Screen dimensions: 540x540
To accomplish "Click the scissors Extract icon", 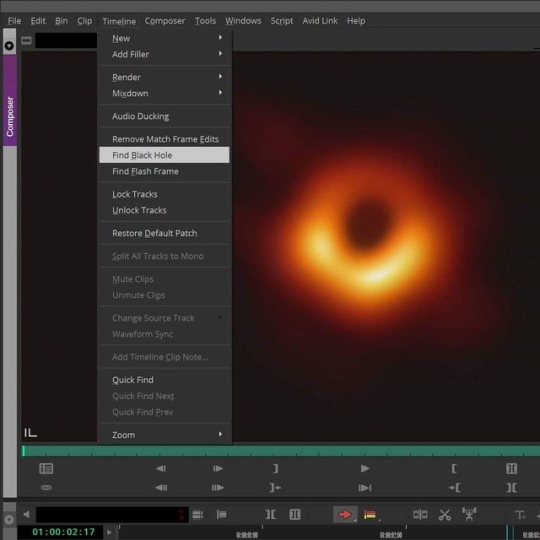I will (x=445, y=515).
